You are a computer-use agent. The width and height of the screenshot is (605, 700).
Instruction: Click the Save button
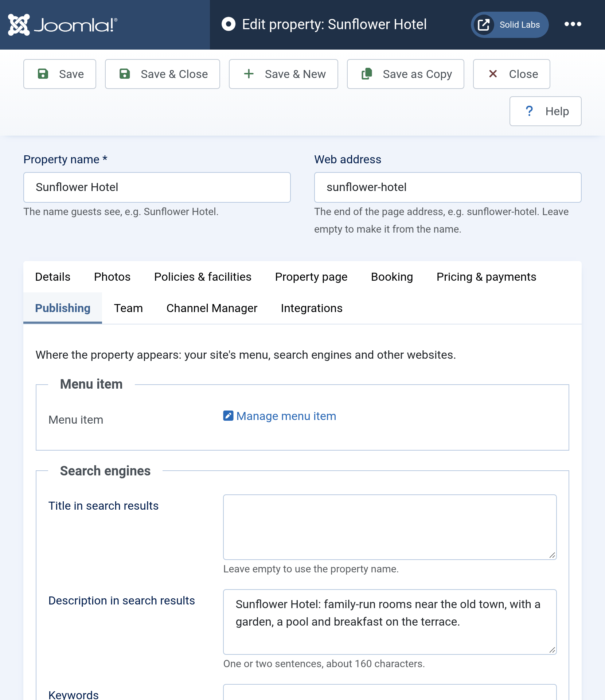pos(60,74)
